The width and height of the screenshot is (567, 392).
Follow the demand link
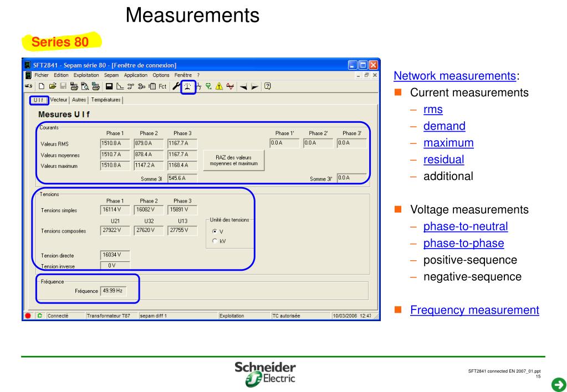tap(445, 126)
